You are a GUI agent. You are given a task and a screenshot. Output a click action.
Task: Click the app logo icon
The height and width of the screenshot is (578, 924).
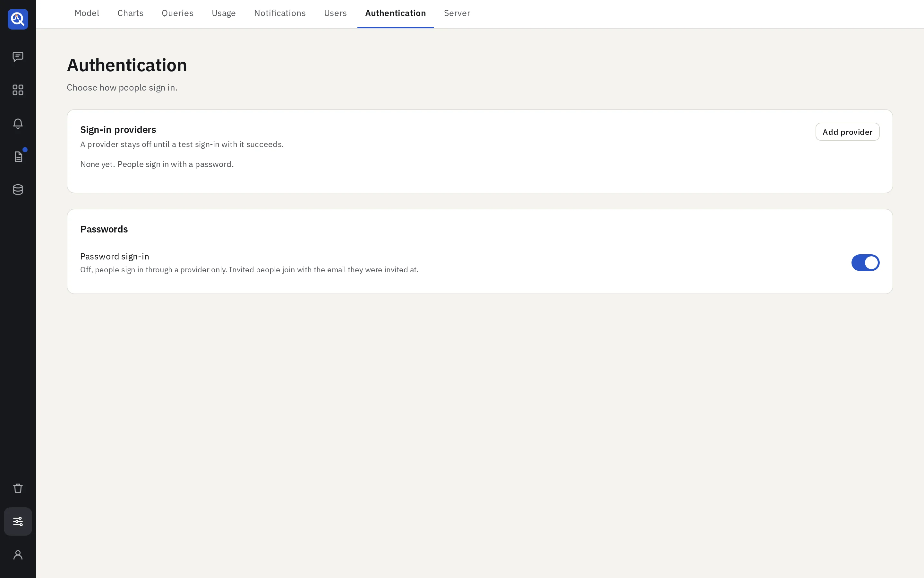pyautogui.click(x=18, y=19)
